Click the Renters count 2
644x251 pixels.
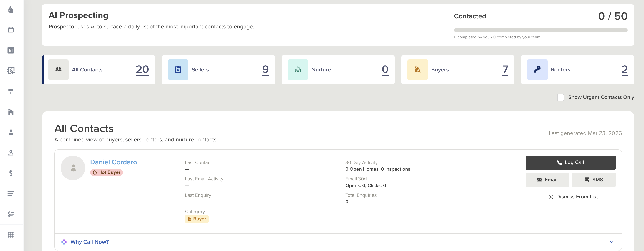(x=624, y=69)
